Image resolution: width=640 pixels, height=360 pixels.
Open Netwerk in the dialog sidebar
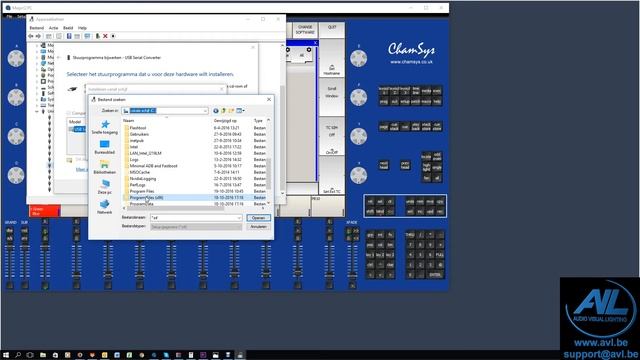104,207
